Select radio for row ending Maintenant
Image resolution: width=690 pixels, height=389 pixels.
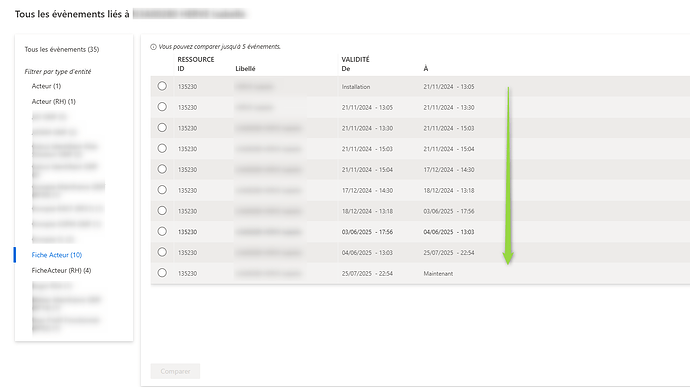click(162, 273)
